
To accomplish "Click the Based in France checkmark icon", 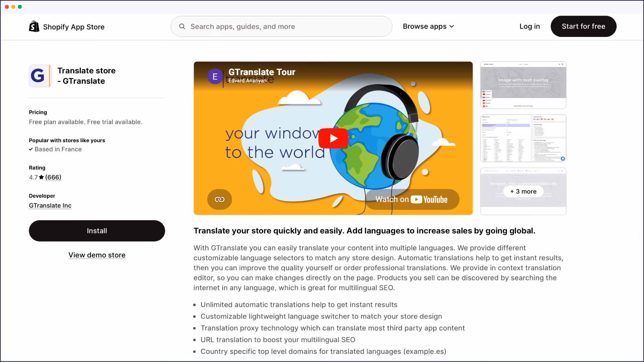I will 31,149.
